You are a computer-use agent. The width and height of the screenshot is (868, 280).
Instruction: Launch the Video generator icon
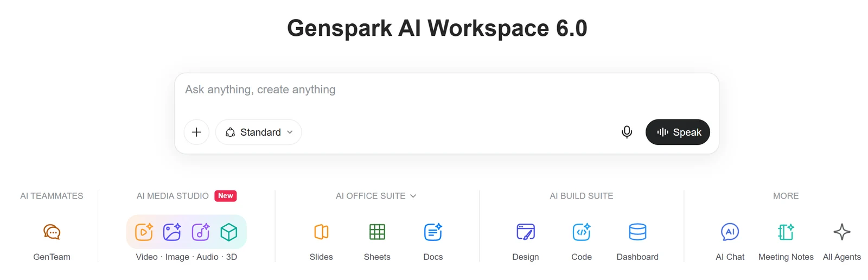point(144,232)
